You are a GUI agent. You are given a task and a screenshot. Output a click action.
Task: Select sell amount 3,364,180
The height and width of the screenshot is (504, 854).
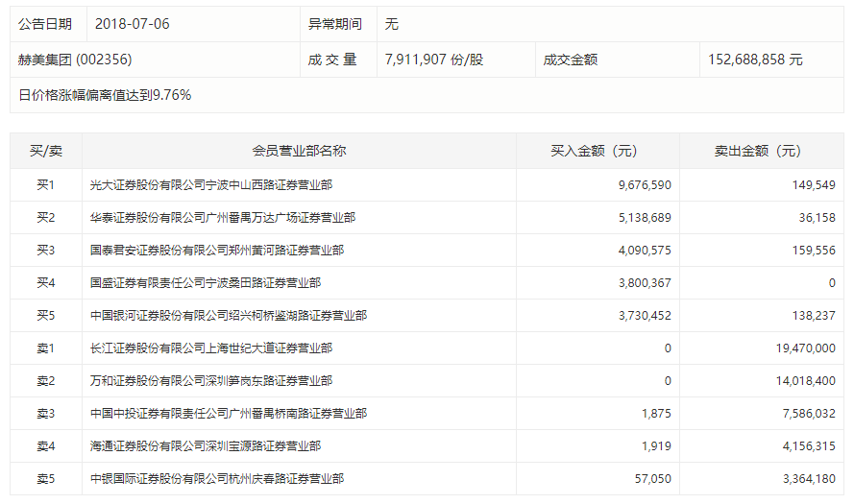tap(809, 479)
